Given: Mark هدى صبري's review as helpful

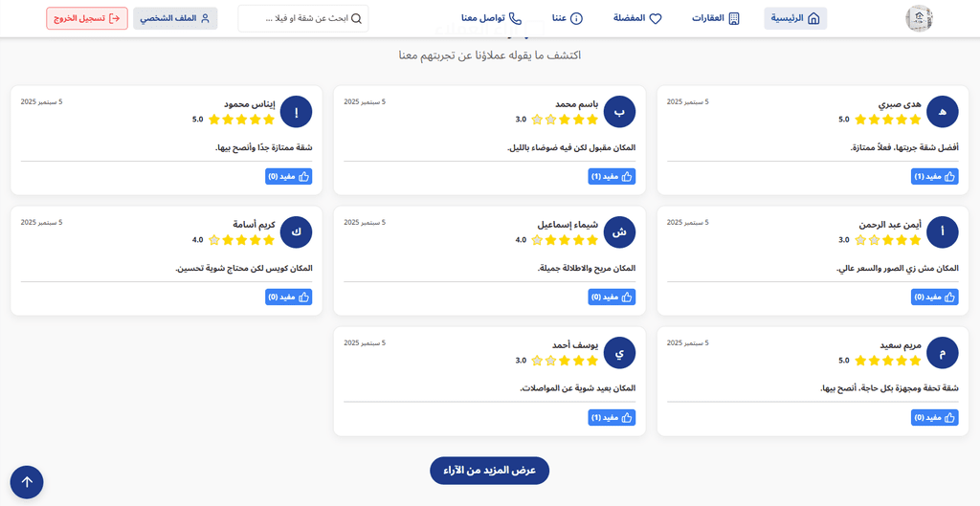Looking at the screenshot, I should click(935, 177).
